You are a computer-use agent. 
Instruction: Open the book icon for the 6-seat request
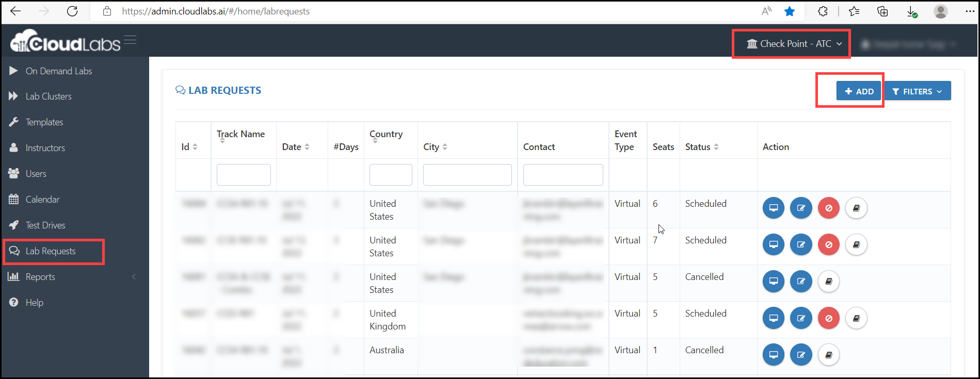click(856, 208)
